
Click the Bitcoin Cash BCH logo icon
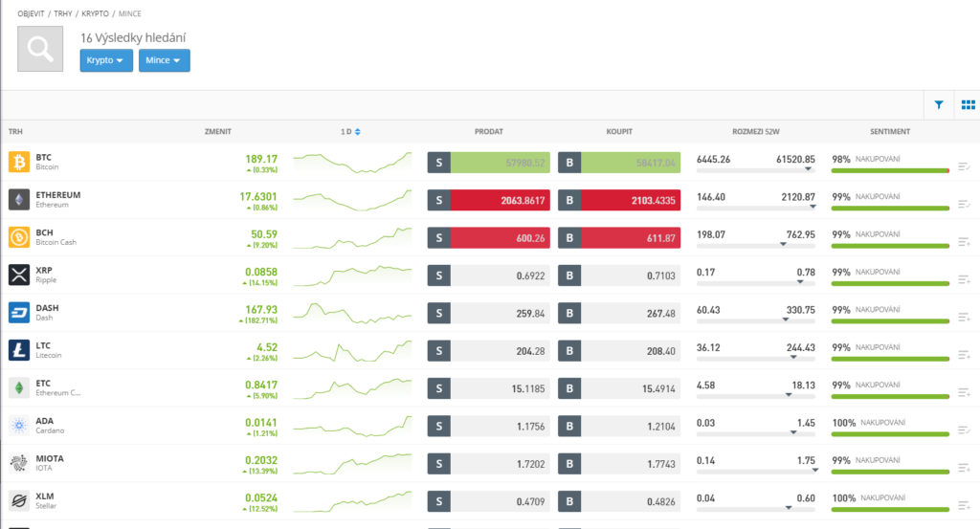tap(19, 237)
